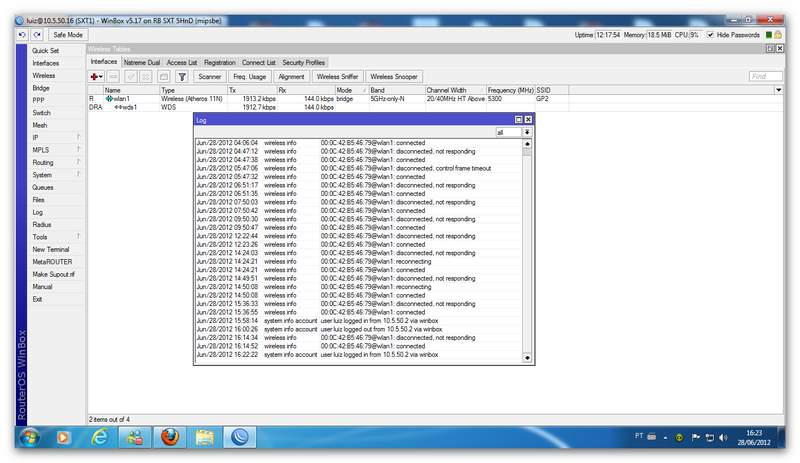Open the Access List tab
Image resolution: width=800 pixels, height=463 pixels.
182,62
